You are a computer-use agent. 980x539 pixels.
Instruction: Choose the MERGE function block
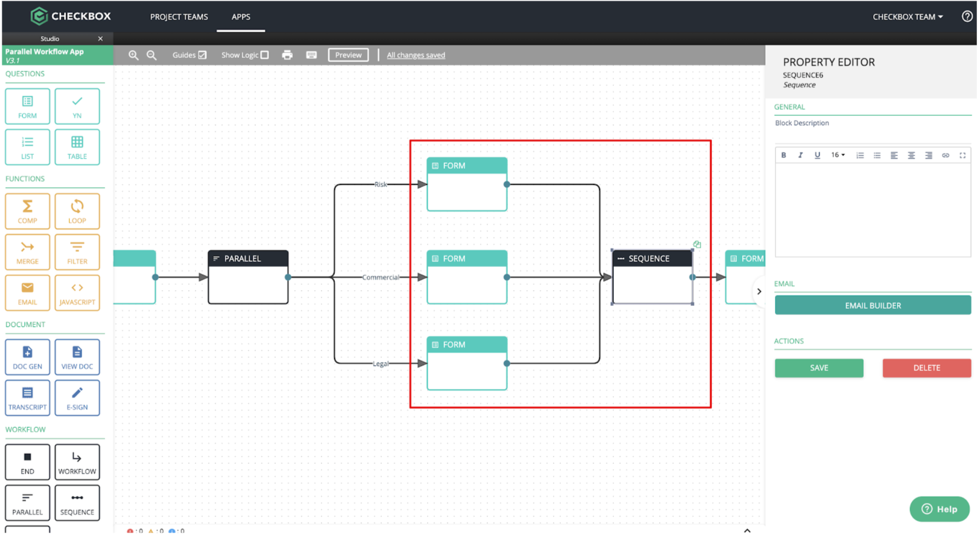coord(27,252)
